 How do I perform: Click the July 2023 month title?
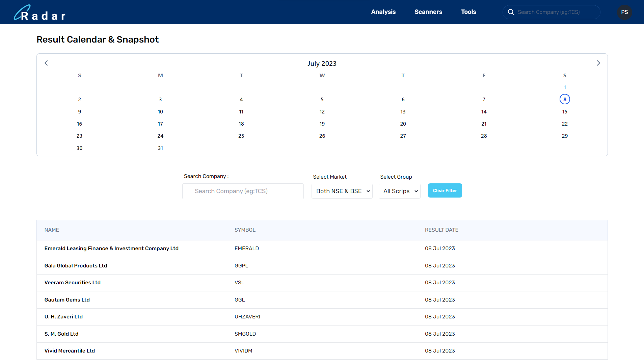point(322,63)
